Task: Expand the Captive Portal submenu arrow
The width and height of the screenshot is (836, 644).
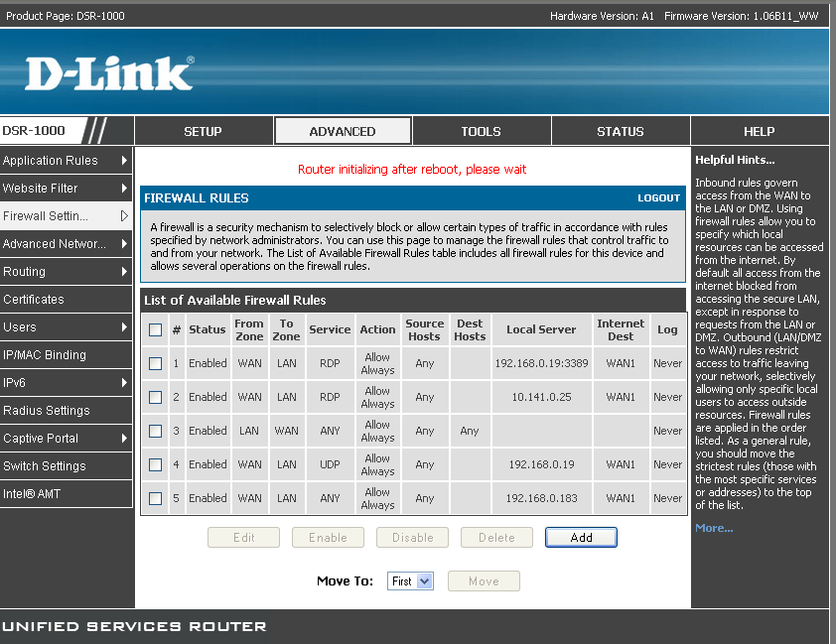Action: (124, 438)
